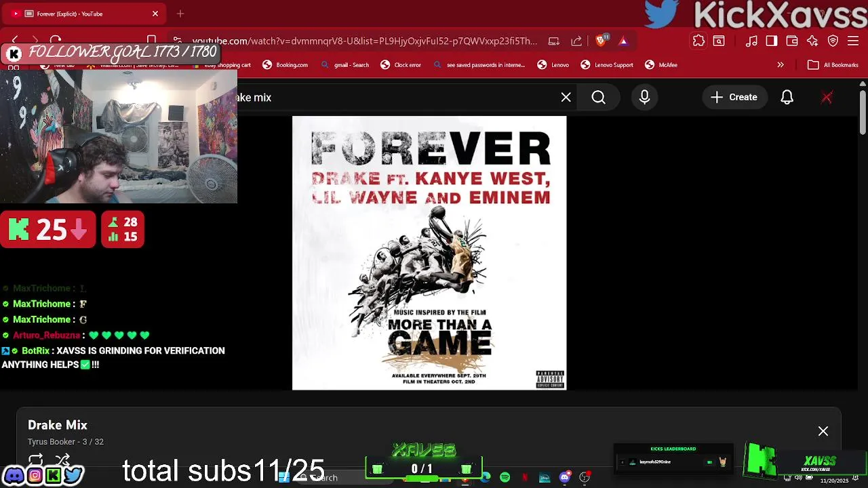The image size is (868, 488).
Task: Share this page via address bar icon
Action: (576, 41)
